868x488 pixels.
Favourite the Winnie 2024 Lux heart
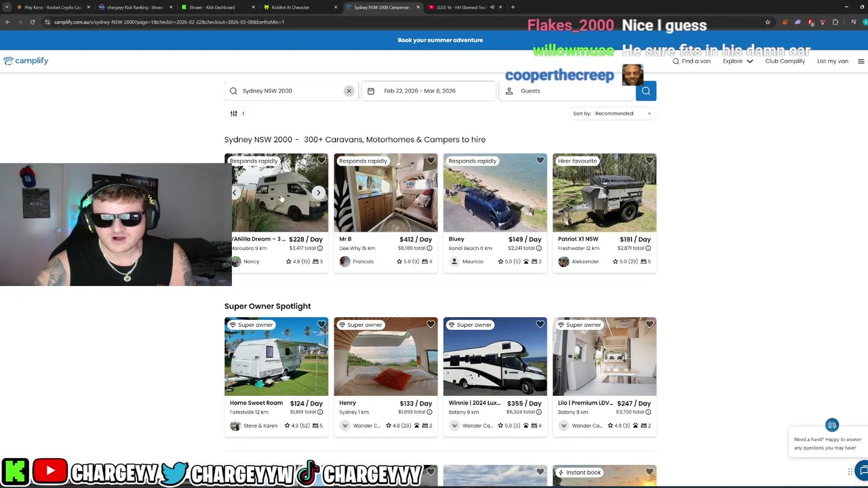pos(540,325)
